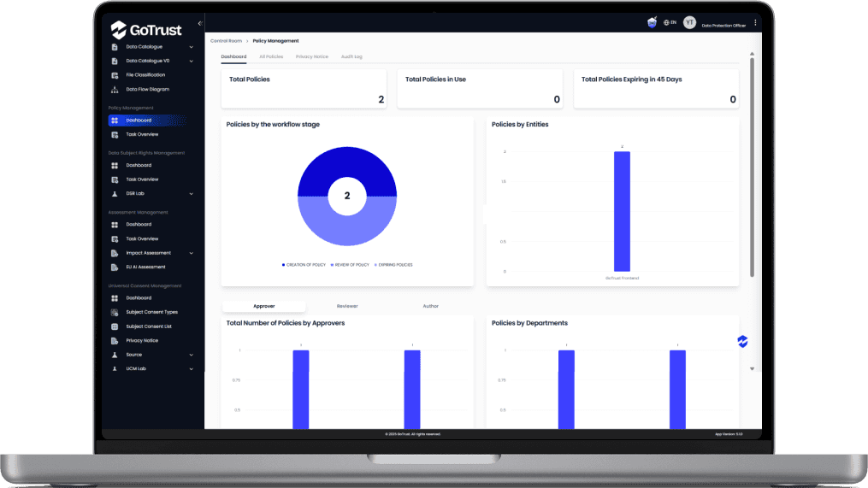868x488 pixels.
Task: Open Subject Consent List via its icon
Action: (115, 326)
